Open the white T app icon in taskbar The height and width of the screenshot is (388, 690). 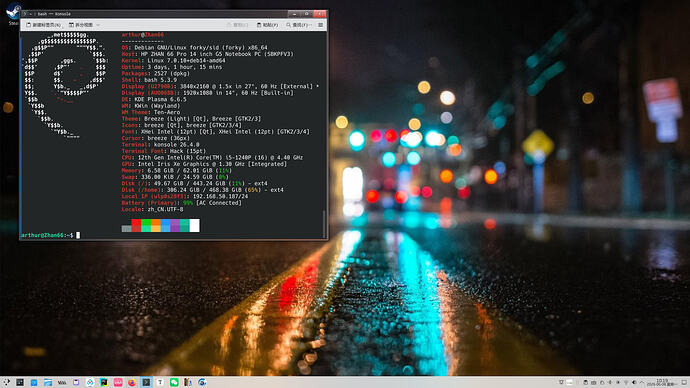click(160, 382)
